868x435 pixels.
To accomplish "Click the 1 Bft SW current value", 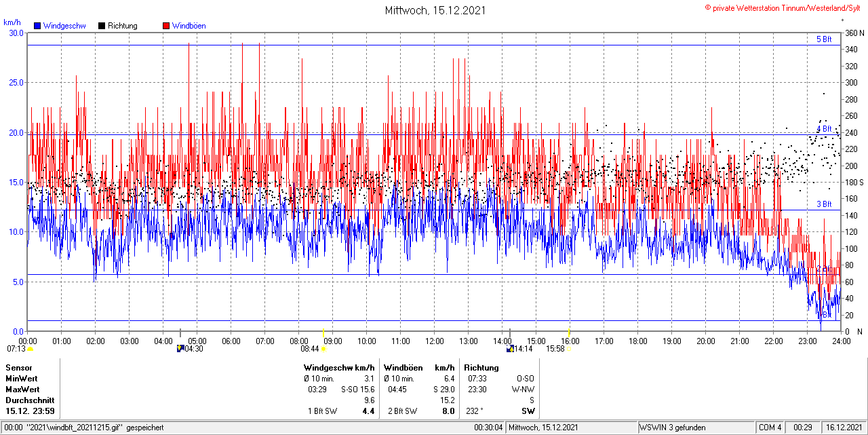I will pyautogui.click(x=322, y=411).
